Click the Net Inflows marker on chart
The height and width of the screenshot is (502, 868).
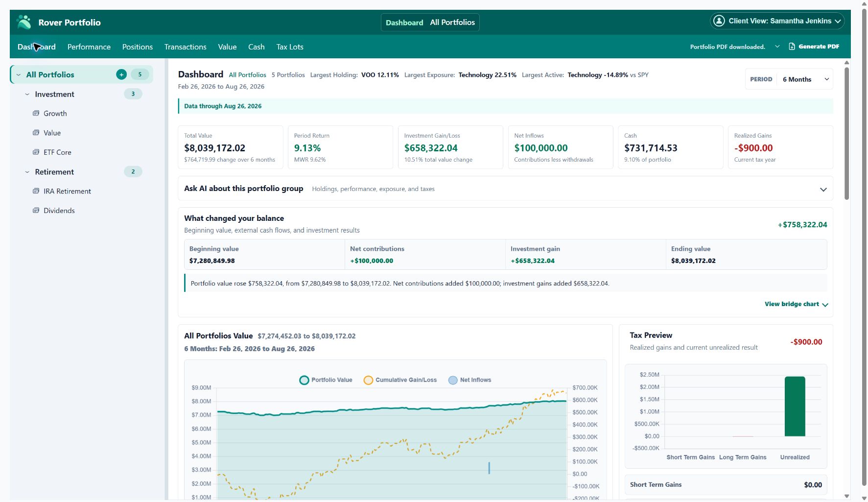(x=489, y=468)
